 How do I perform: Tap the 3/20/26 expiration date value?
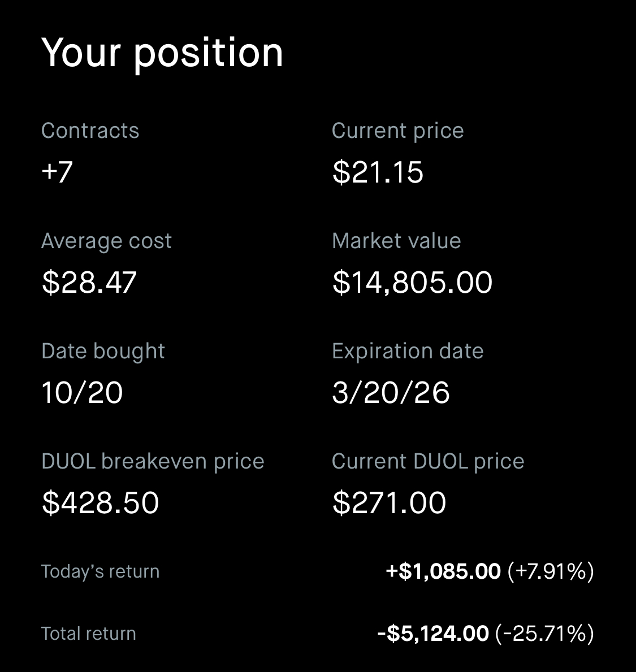(x=391, y=392)
